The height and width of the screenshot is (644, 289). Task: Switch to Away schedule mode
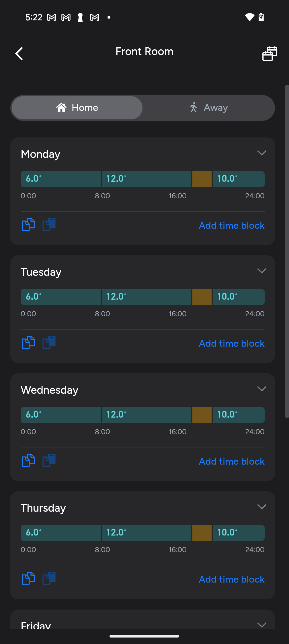click(x=208, y=108)
